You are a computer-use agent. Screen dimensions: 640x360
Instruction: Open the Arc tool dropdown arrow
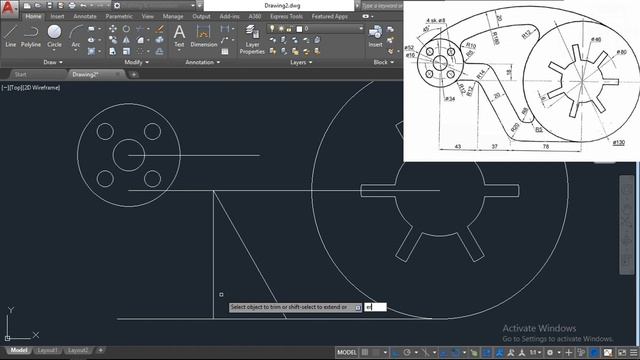point(76,50)
